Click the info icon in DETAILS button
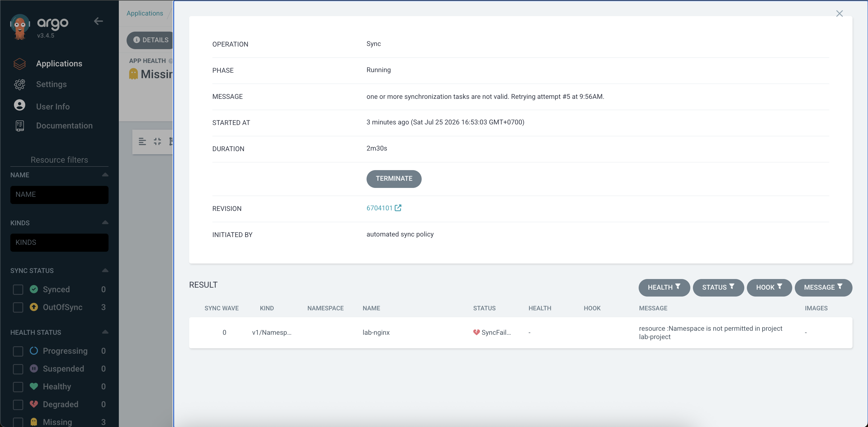The image size is (868, 427). point(136,40)
